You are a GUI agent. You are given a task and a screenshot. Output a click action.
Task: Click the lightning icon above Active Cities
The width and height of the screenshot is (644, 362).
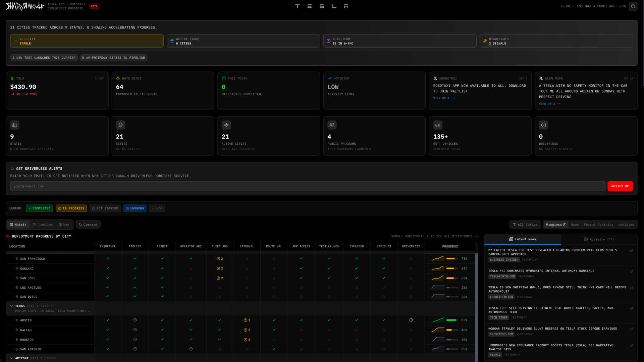[x=226, y=125]
